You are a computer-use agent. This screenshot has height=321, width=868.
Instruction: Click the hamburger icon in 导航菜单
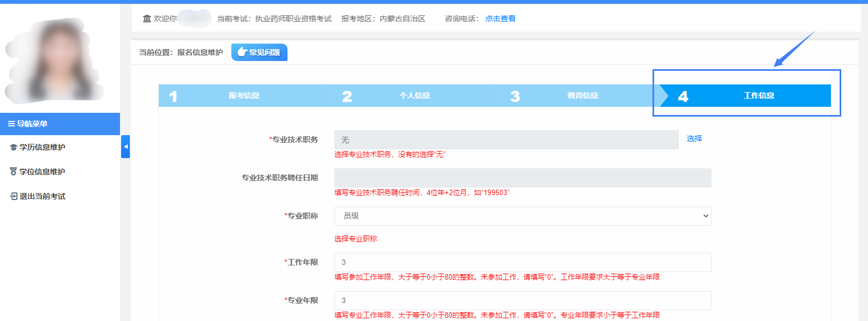point(11,124)
